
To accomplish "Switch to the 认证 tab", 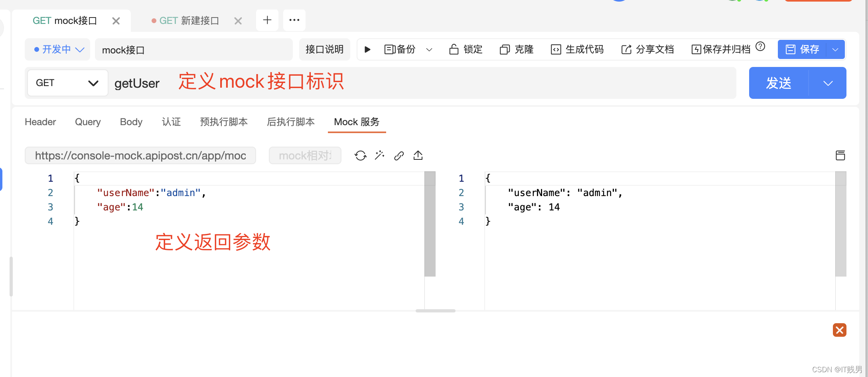I will (172, 122).
